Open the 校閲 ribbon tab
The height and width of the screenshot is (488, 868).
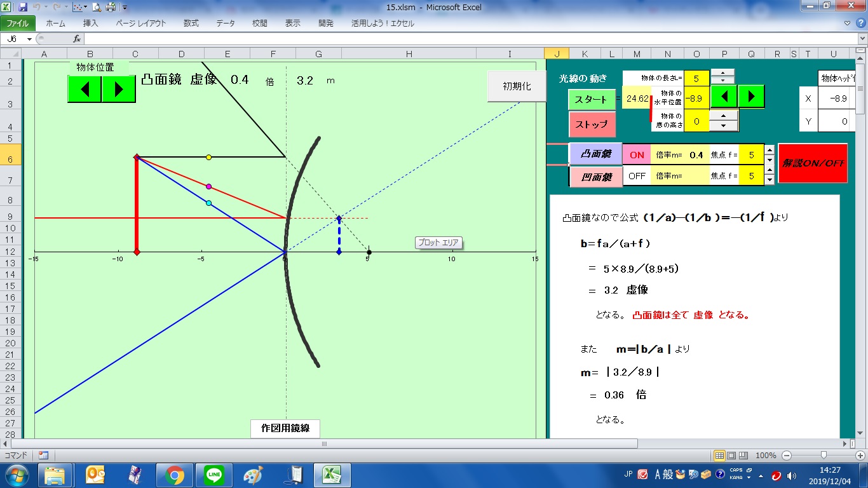(259, 23)
